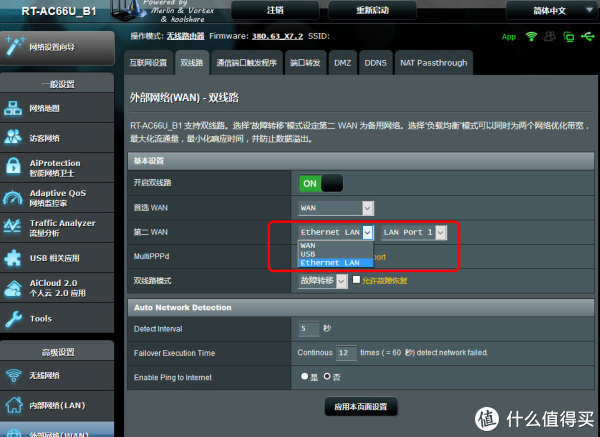Click the green App link
Viewport: 600px width, 437px height.
point(509,37)
